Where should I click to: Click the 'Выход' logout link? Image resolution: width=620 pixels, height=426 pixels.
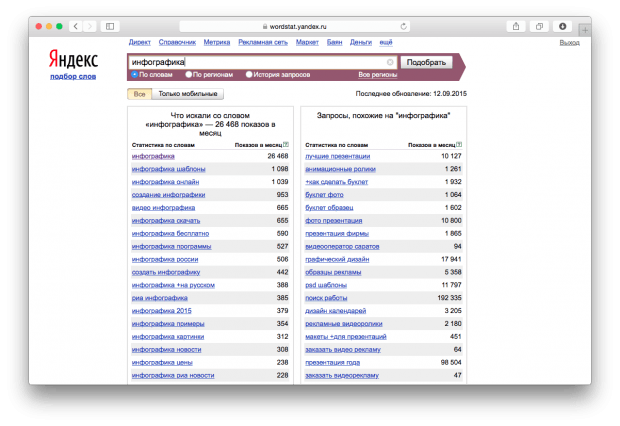[x=569, y=43]
